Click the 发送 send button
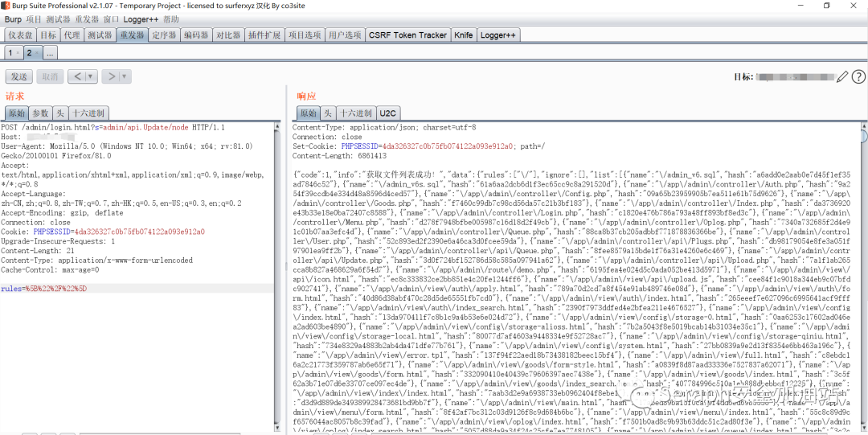Screen dimensions: 868x435 click(18, 76)
